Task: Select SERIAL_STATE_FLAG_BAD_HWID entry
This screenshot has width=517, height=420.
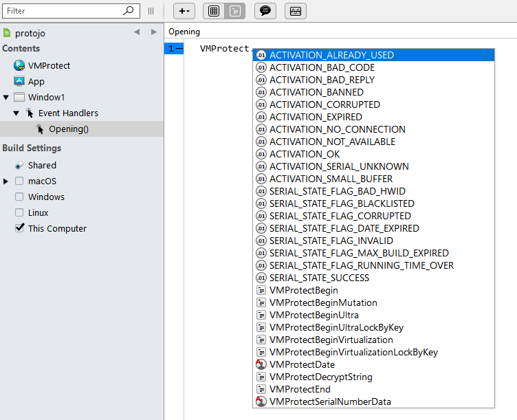Action: (373, 191)
